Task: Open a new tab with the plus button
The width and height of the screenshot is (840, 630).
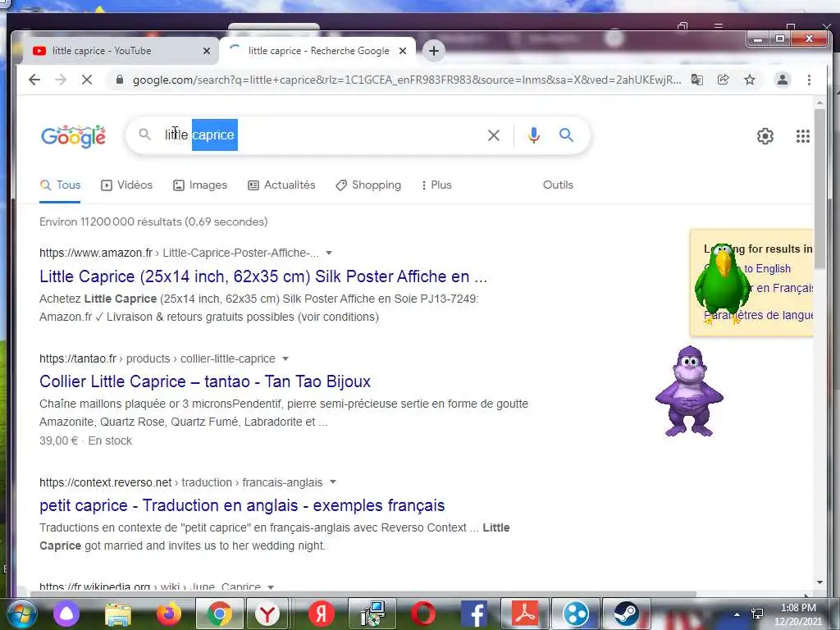Action: [434, 51]
